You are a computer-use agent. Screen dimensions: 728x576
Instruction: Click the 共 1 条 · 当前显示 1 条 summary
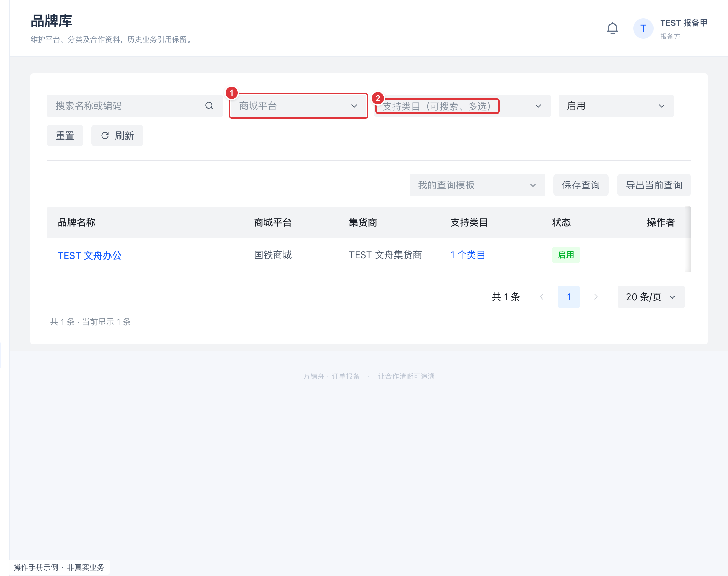coord(90,322)
